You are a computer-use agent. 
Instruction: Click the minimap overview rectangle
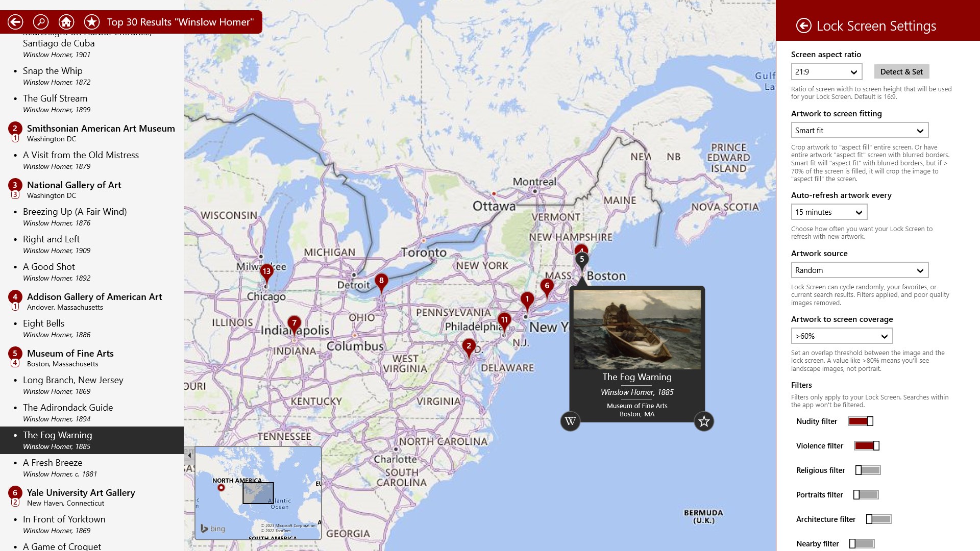(x=258, y=493)
